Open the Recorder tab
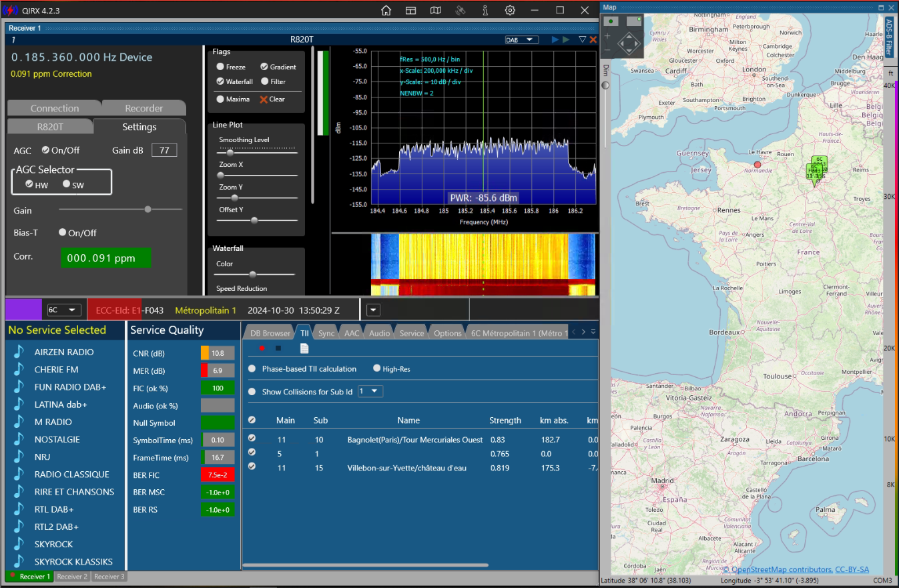Screen dimensions: 899x588 [143, 108]
